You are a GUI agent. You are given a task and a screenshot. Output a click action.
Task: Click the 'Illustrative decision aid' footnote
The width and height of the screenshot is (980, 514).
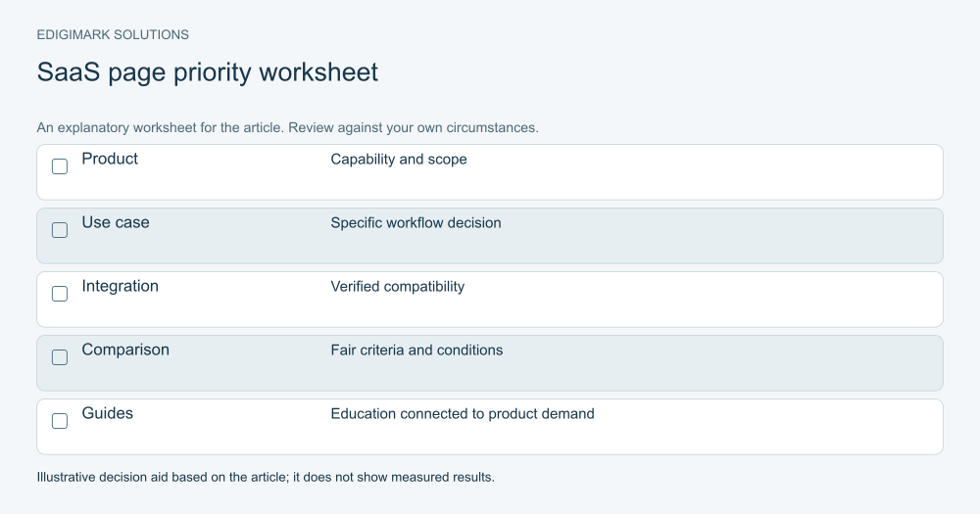click(266, 477)
